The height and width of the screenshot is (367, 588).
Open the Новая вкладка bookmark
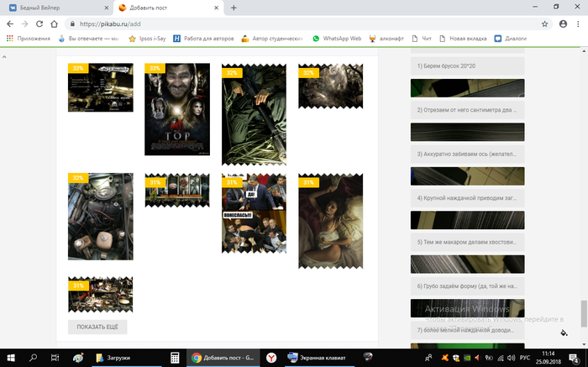click(463, 39)
